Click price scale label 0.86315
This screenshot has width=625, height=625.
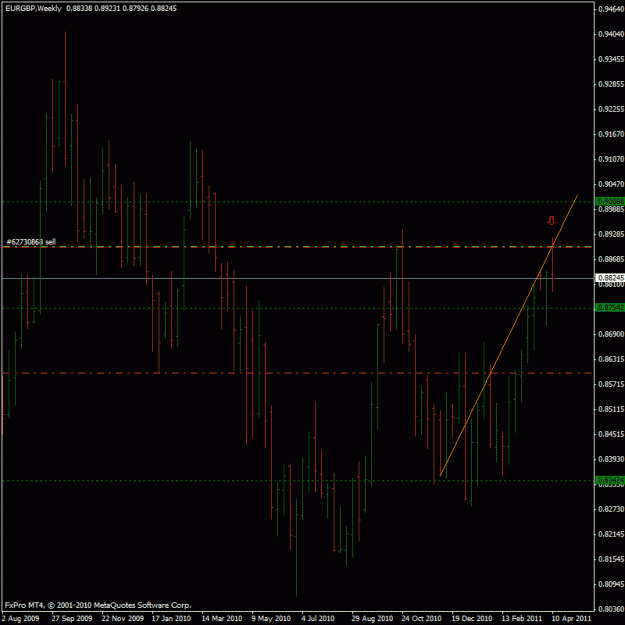click(x=611, y=359)
